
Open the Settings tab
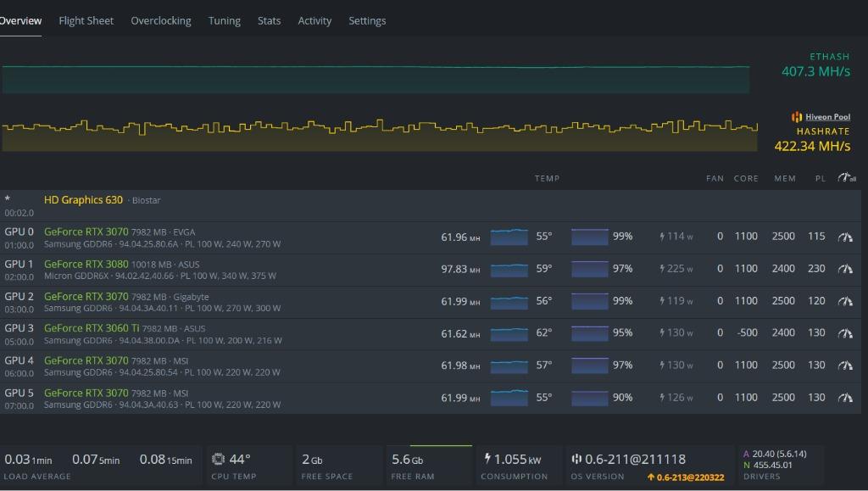coord(367,21)
